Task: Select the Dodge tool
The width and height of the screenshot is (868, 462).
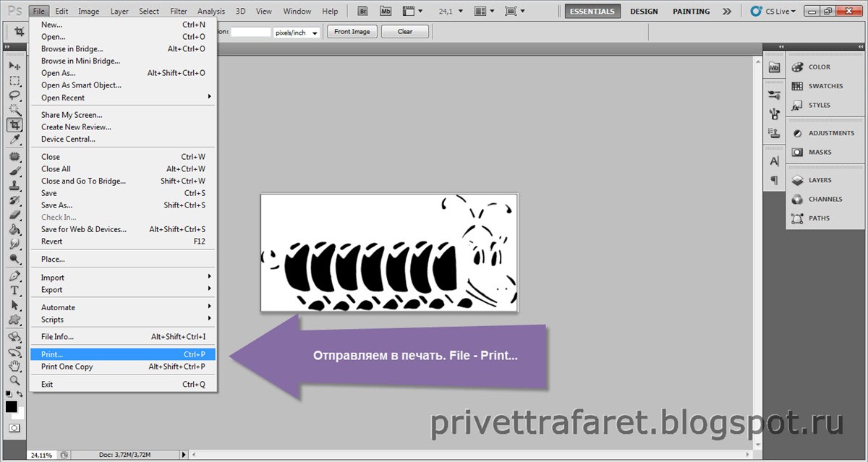Action: [x=14, y=258]
